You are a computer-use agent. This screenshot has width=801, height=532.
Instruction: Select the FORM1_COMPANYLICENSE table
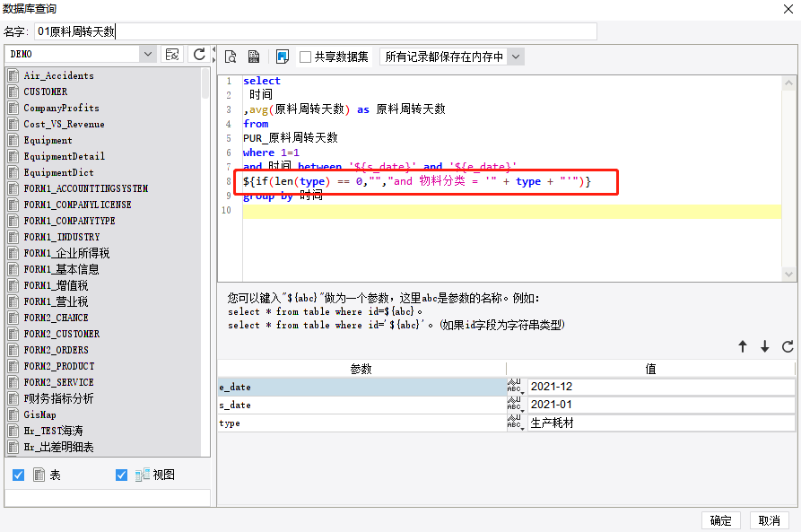point(77,205)
